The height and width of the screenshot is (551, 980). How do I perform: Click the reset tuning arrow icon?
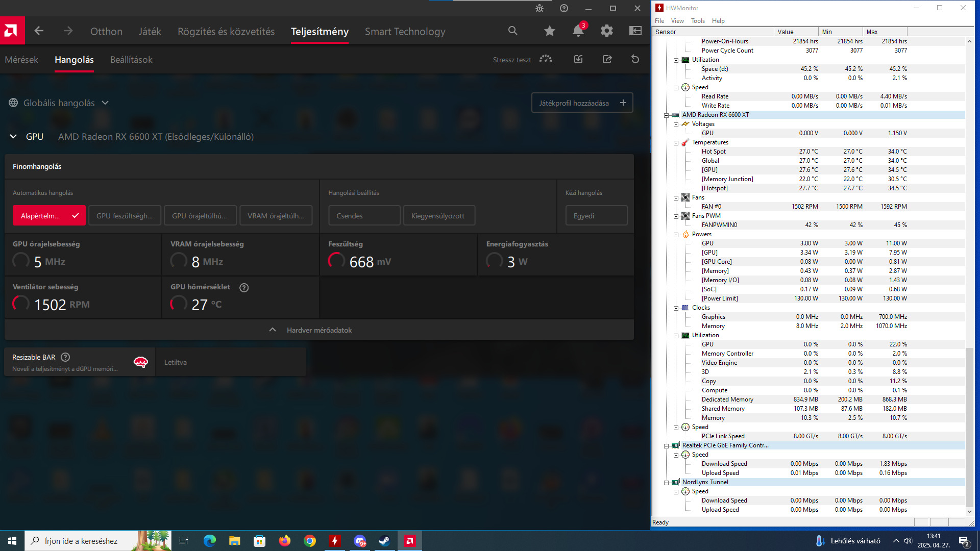pos(635,59)
